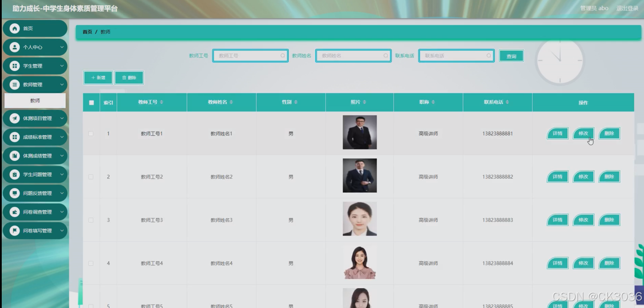644x308 pixels.
Task: Sort by 职称 column arrows
Action: click(433, 102)
